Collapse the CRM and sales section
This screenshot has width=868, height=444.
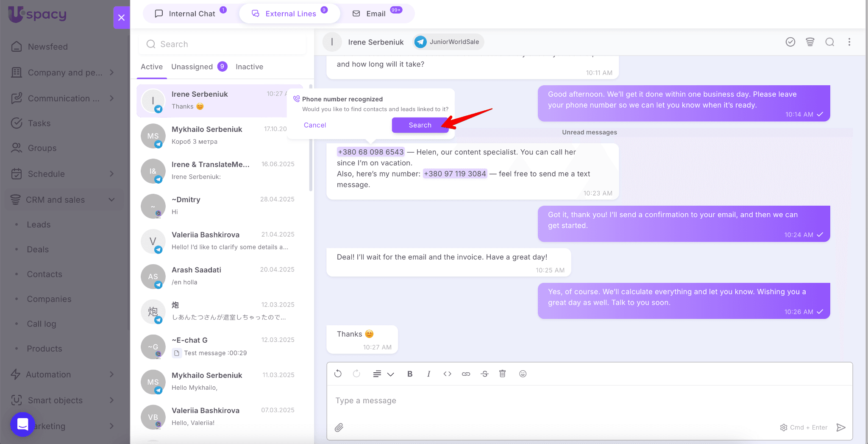[111, 200]
